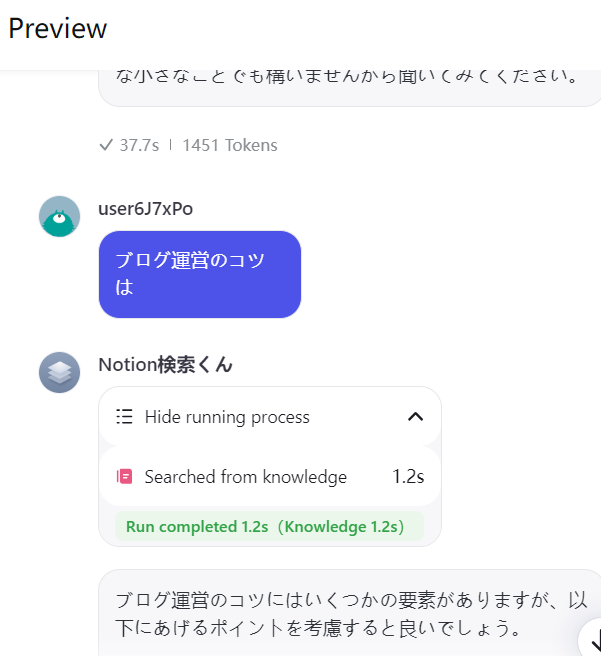Click the 37.7s elapsed time text
Viewport: 601px width, 656px height.
coord(139,145)
